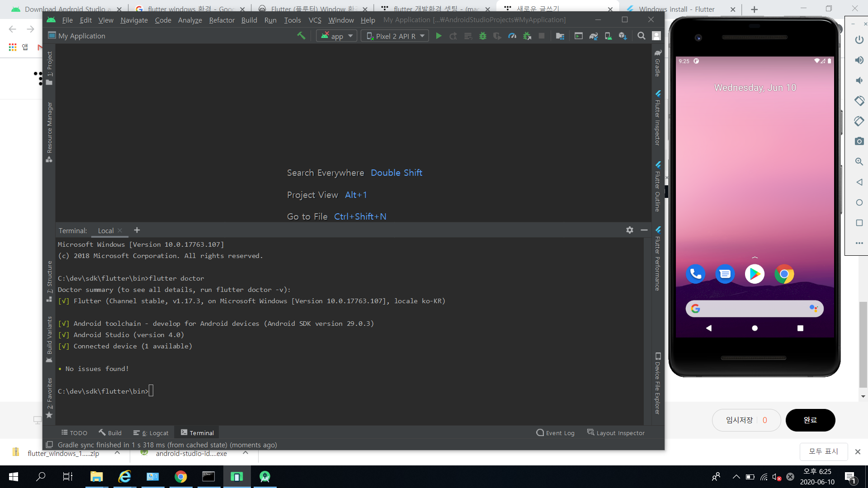Toggle the Gradle tool window

coord(658,63)
